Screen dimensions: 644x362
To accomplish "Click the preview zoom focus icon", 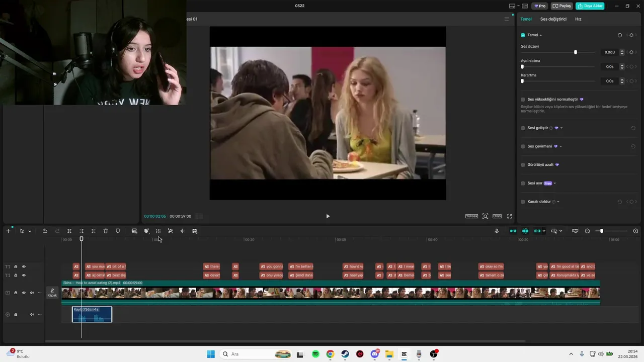I will 485,216.
